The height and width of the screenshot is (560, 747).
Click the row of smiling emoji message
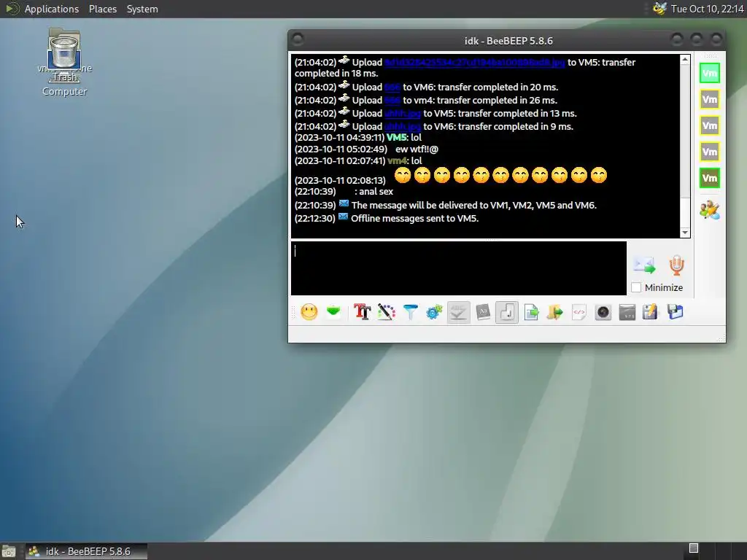(x=500, y=175)
